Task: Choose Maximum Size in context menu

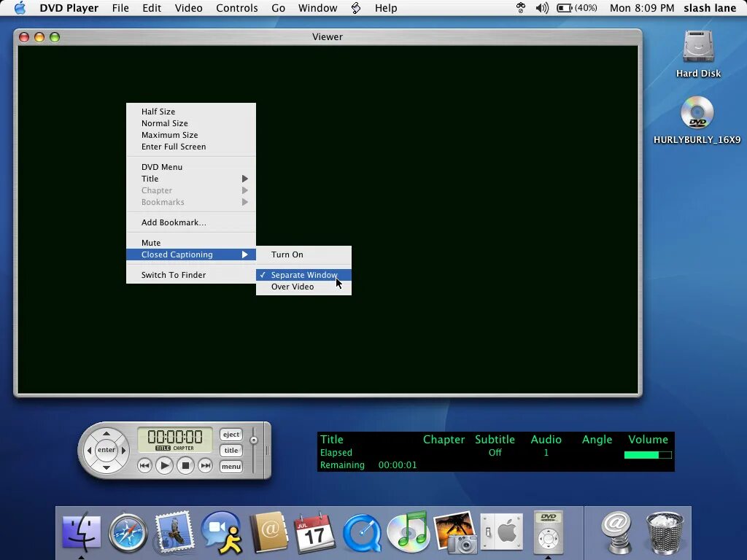Action: pos(191,135)
